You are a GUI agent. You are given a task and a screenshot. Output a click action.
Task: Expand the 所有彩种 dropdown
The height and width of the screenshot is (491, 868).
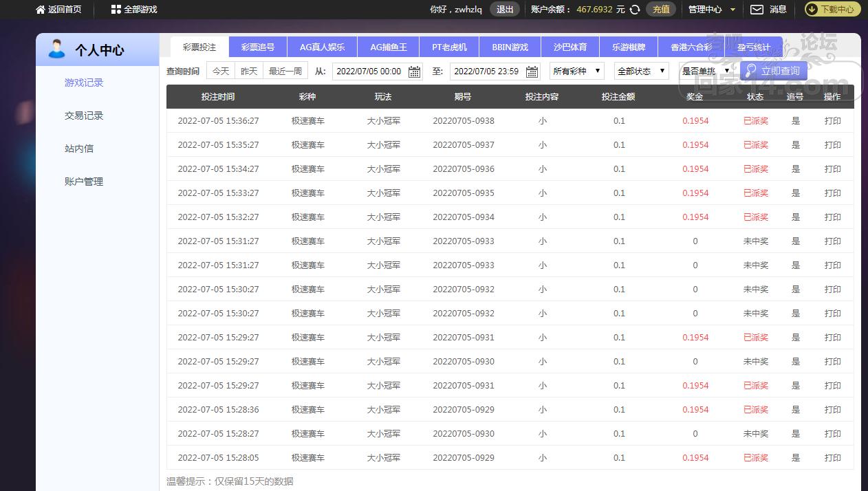click(x=576, y=71)
